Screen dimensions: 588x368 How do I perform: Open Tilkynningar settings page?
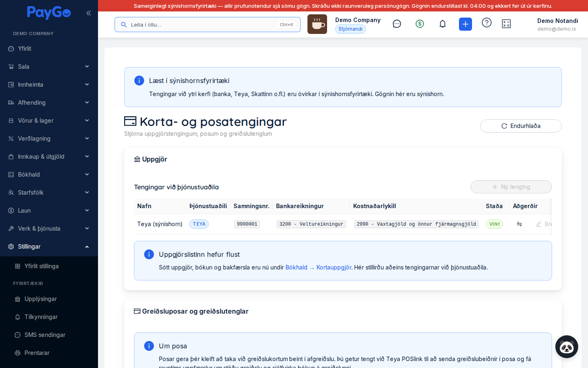point(49,317)
